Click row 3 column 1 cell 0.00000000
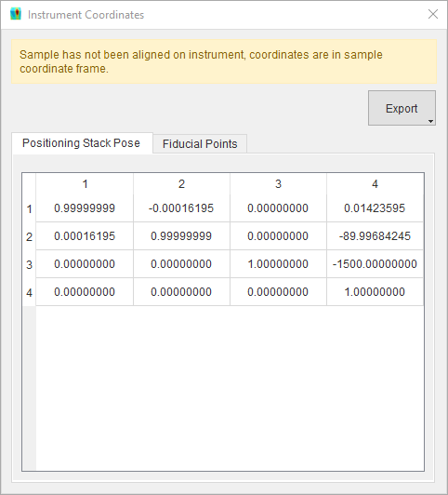The height and width of the screenshot is (495, 448). pyautogui.click(x=85, y=264)
